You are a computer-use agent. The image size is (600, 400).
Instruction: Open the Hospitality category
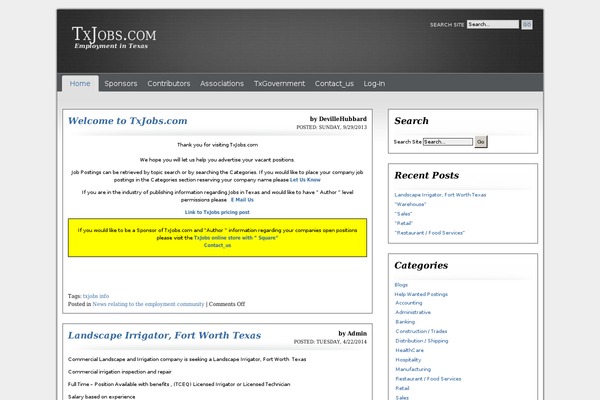(x=408, y=360)
